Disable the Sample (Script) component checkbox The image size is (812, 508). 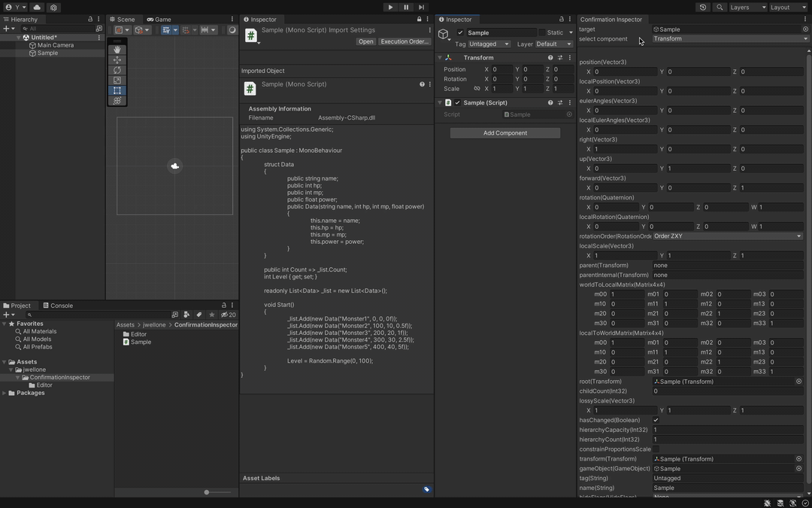point(457,102)
